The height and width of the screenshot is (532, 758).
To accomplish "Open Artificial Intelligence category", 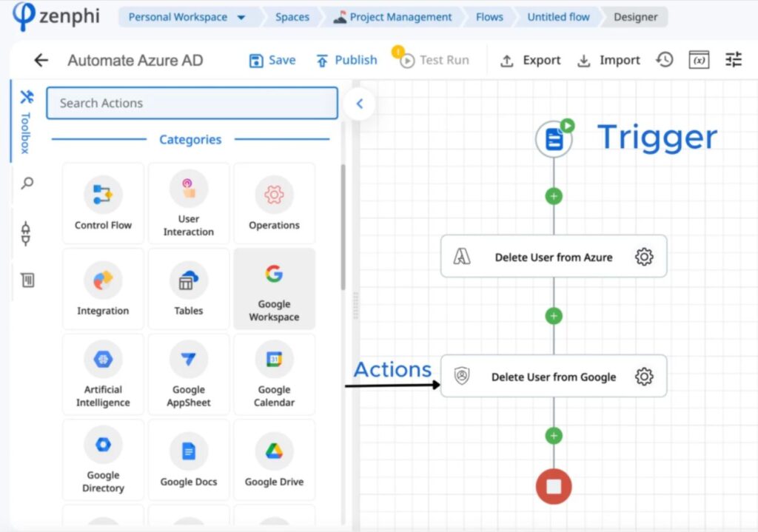I will [103, 374].
